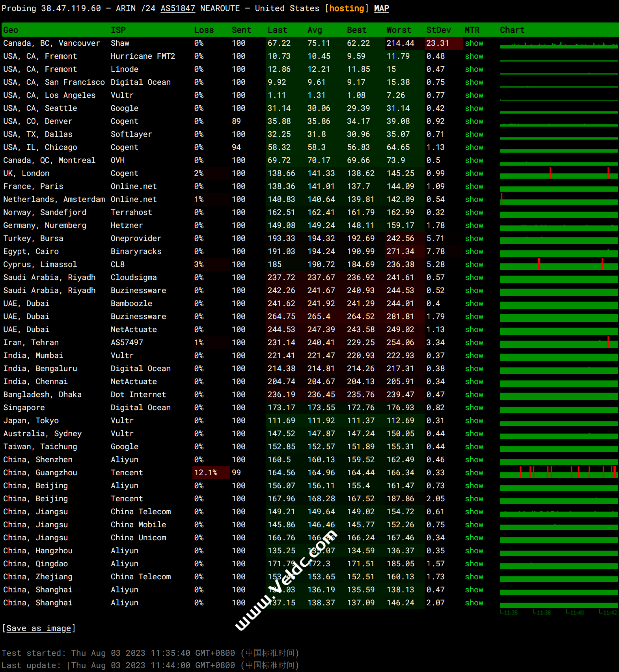Show MTR for the Germany, Nuremberg row
This screenshot has height=672, width=619.
click(474, 225)
